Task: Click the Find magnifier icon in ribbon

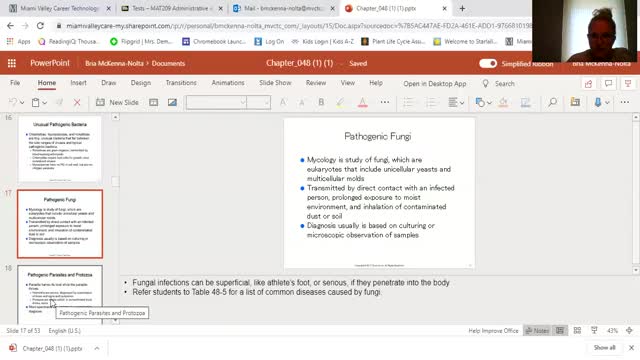Action: pos(552,102)
